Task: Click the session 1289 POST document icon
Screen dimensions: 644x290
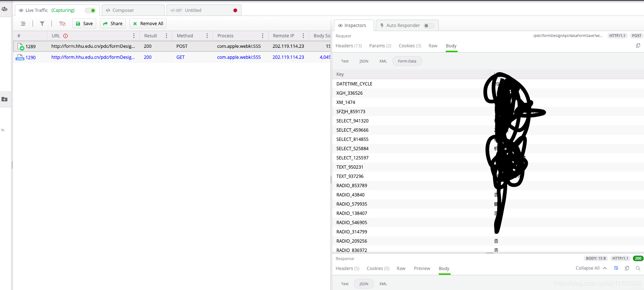Action: coord(21,47)
